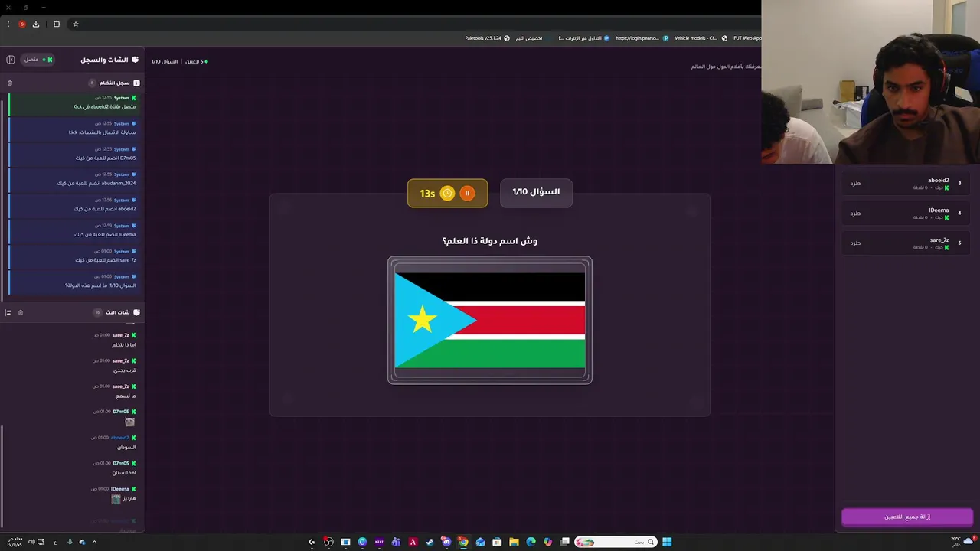The width and height of the screenshot is (980, 551).
Task: Click the microphone icon in system tray
Action: [x=70, y=542]
